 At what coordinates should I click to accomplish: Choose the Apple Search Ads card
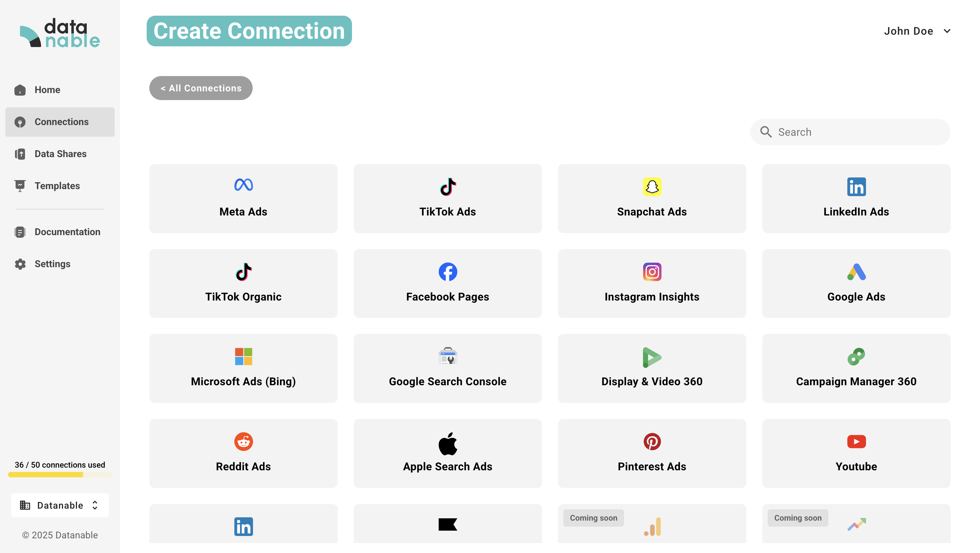coord(447,453)
